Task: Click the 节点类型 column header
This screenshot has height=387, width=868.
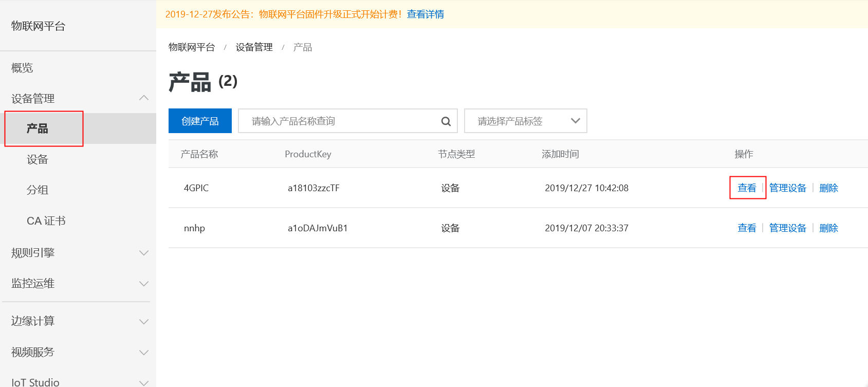Action: (x=456, y=154)
